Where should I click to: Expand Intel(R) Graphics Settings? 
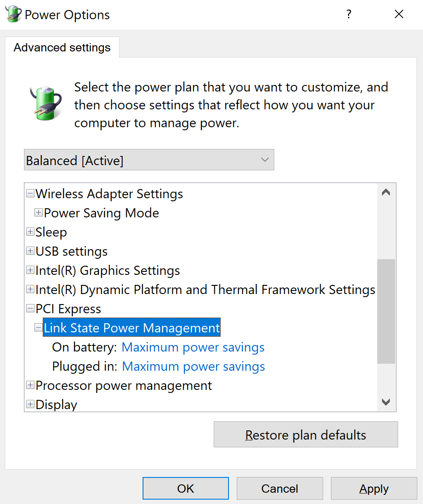[x=30, y=270]
